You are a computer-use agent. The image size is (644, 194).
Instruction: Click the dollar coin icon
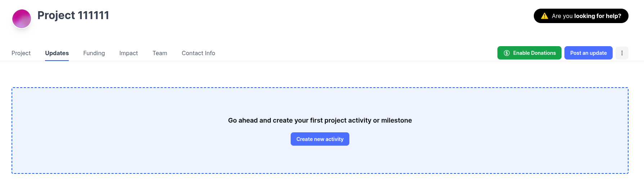507,53
